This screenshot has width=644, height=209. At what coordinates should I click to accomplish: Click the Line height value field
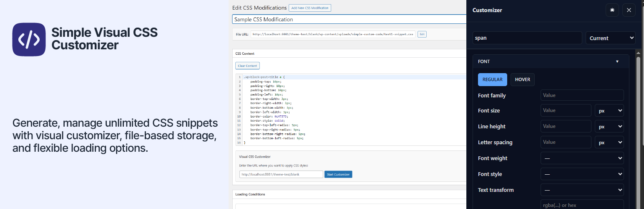click(x=566, y=126)
